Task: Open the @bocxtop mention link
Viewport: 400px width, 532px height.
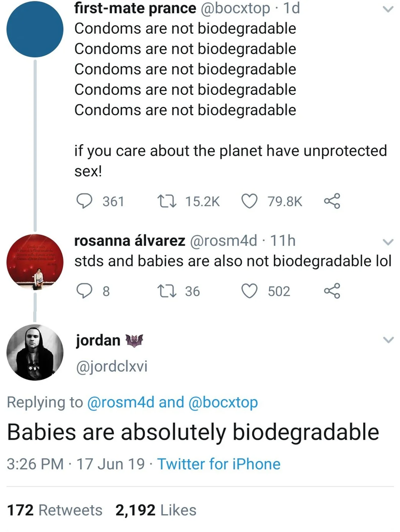Action: pyautogui.click(x=223, y=402)
